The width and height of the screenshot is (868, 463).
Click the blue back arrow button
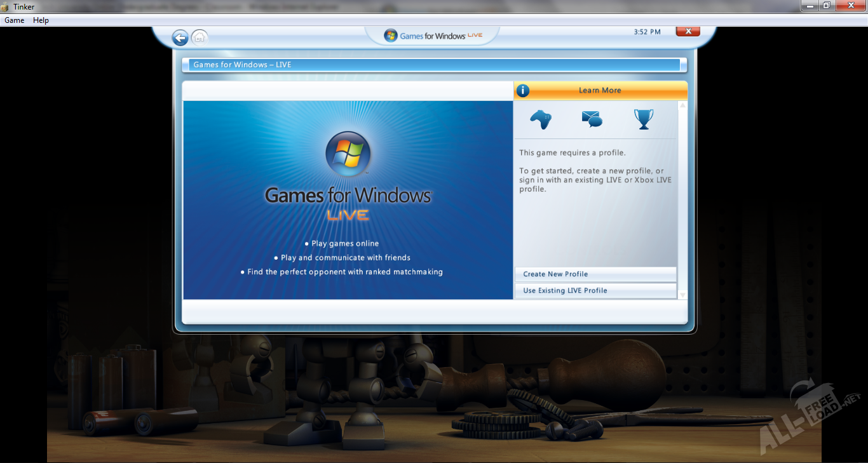tap(180, 38)
